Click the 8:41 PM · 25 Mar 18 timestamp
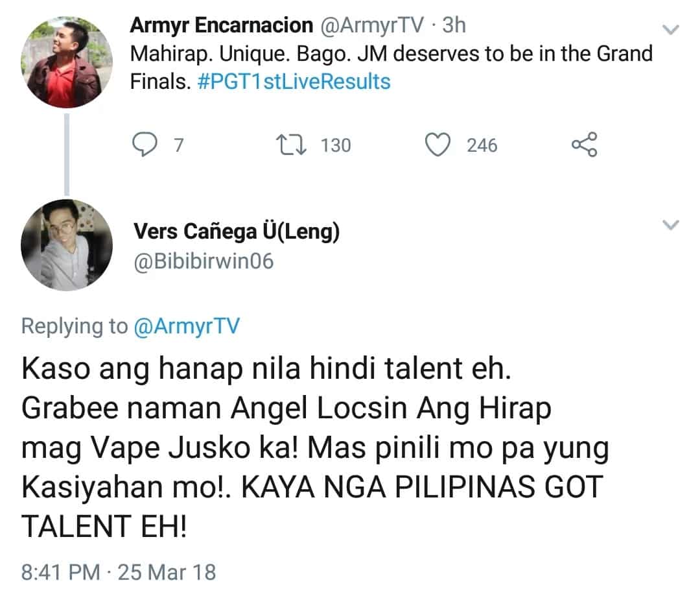The width and height of the screenshot is (700, 598). (x=119, y=572)
